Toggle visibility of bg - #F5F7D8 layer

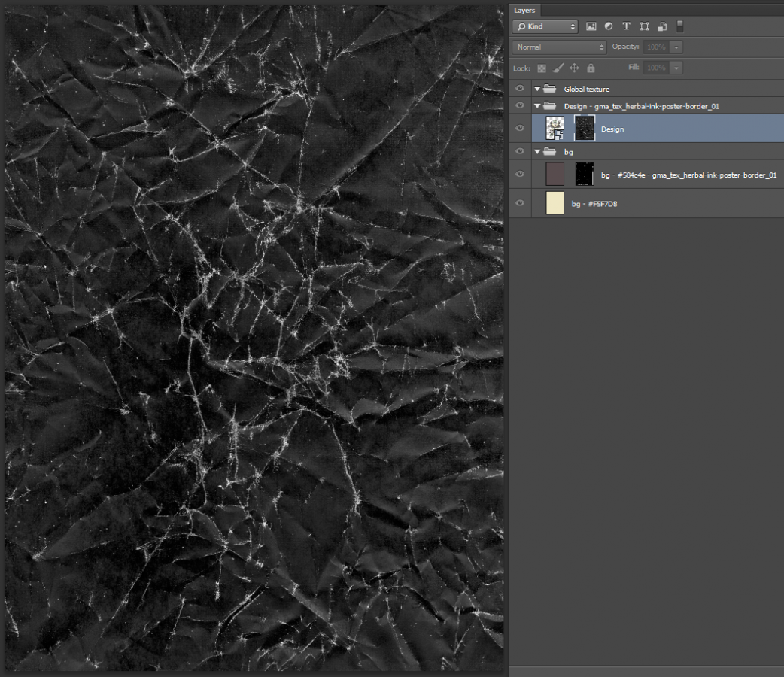(x=519, y=202)
